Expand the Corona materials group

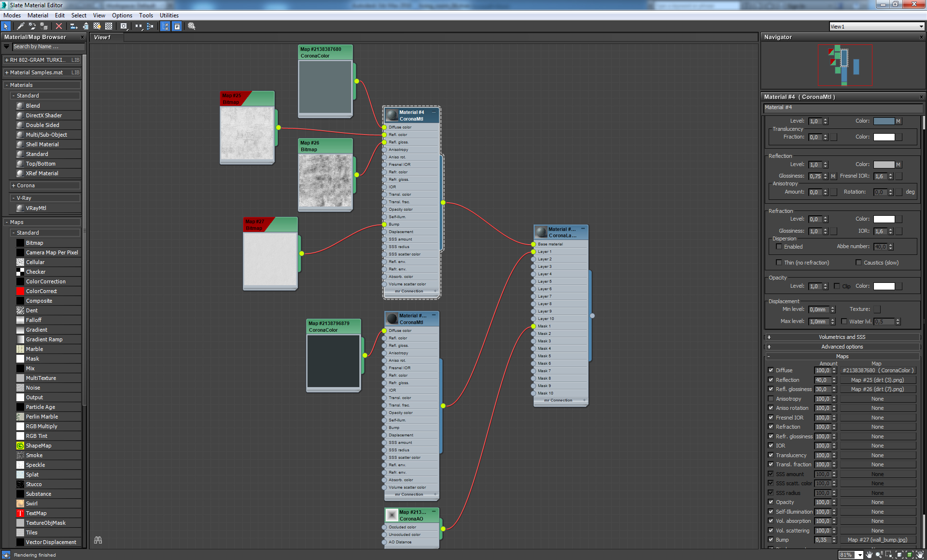pos(14,185)
